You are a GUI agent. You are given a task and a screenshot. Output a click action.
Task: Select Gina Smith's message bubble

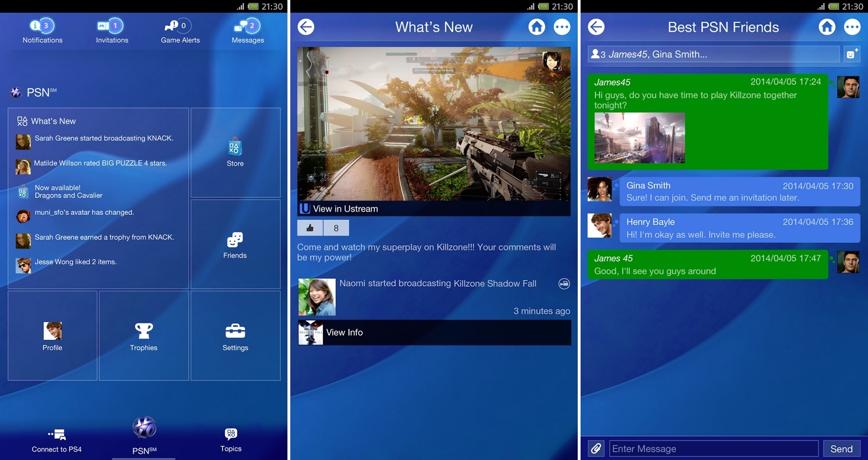click(x=739, y=191)
